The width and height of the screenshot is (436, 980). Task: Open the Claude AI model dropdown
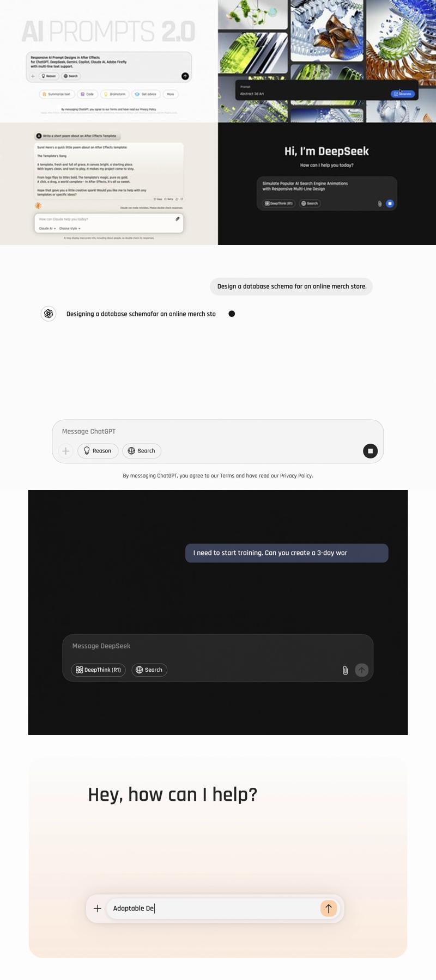pyautogui.click(x=47, y=229)
